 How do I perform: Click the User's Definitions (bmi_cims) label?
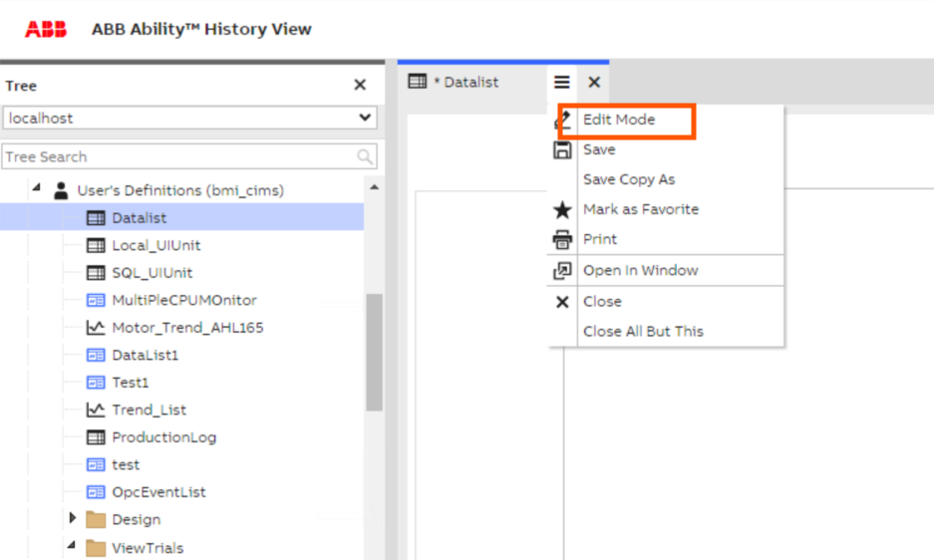pos(180,190)
